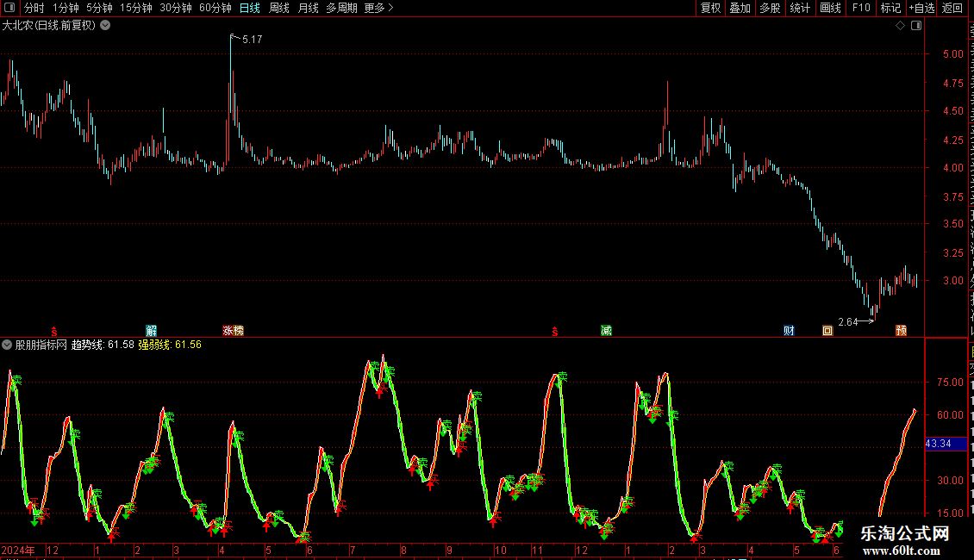Click the 30.00 indicator axis label

pos(950,481)
